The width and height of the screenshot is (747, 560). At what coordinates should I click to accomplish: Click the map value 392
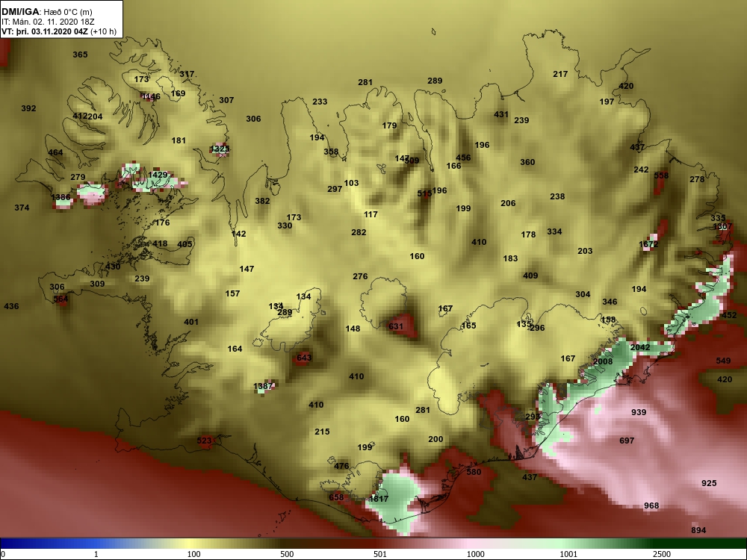28,108
